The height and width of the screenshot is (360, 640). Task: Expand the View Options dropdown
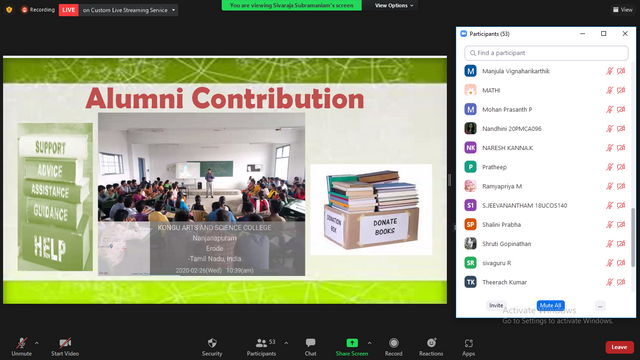(394, 5)
